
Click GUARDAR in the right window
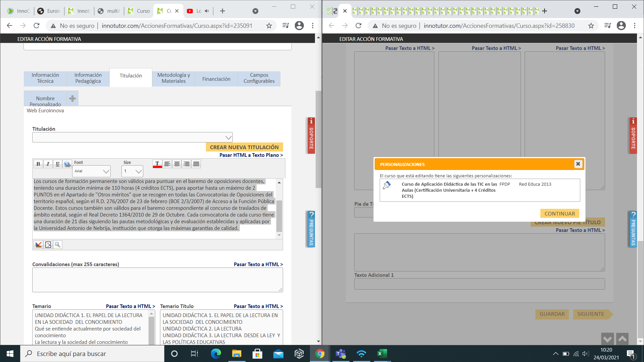[552, 314]
